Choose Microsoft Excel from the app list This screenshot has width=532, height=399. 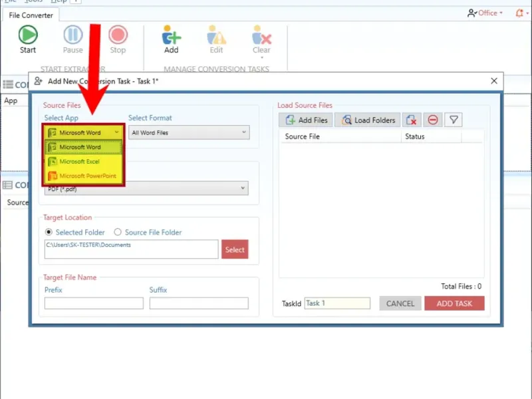[x=84, y=162]
